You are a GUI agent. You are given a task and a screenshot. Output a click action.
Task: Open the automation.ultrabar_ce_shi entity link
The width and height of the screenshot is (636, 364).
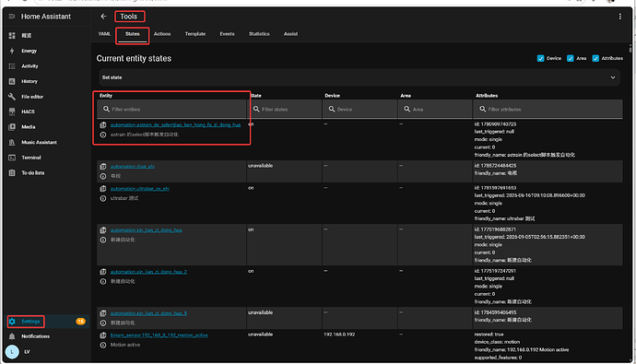[140, 189]
